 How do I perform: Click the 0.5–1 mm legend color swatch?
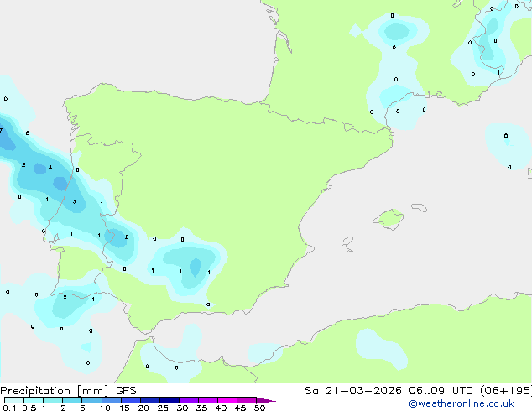(x=34, y=400)
